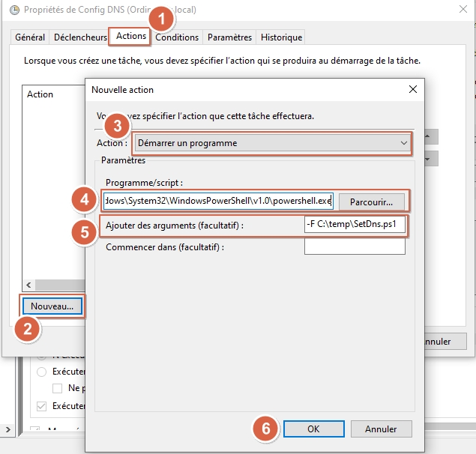Click the right arrow at bottom-left scrollbar
476x454 pixels.
coord(7,429)
